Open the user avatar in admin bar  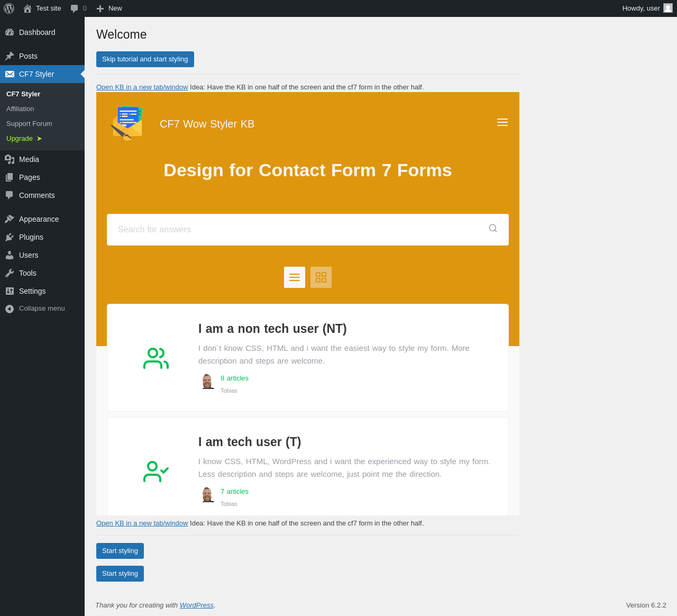[x=668, y=8]
